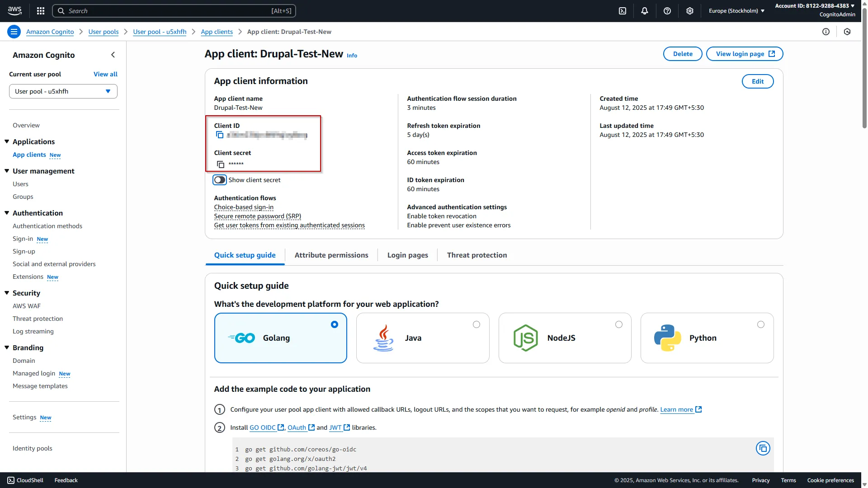This screenshot has height=488, width=868.
Task: Click View login page button
Action: [x=745, y=54]
